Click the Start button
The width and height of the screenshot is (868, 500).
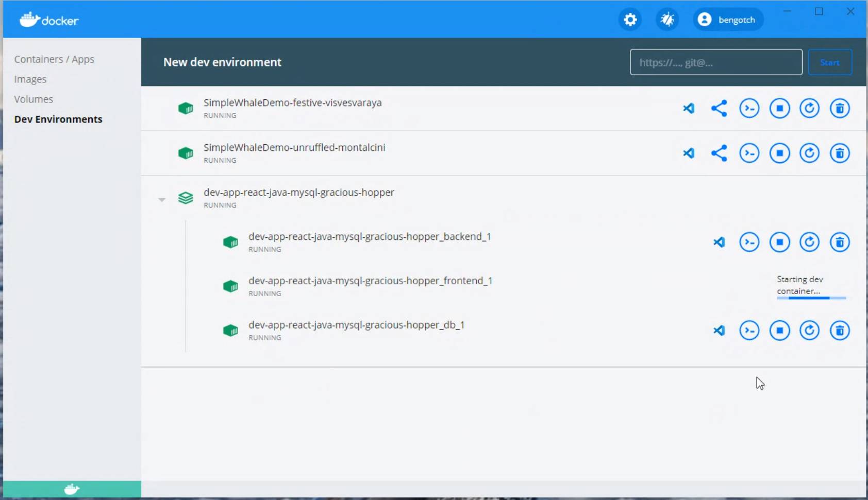pyautogui.click(x=830, y=62)
